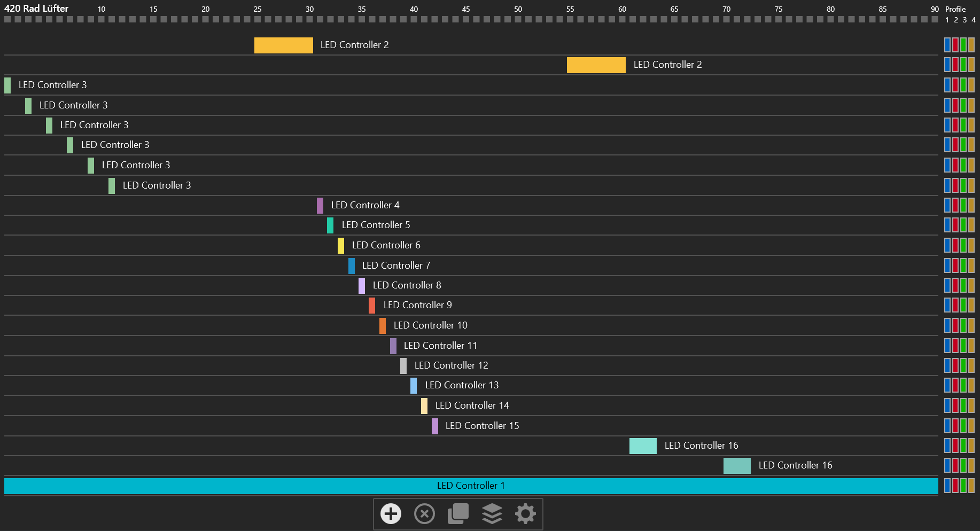Click the "75" mark on the scale
Screen dimensions: 980x531
coord(779,9)
